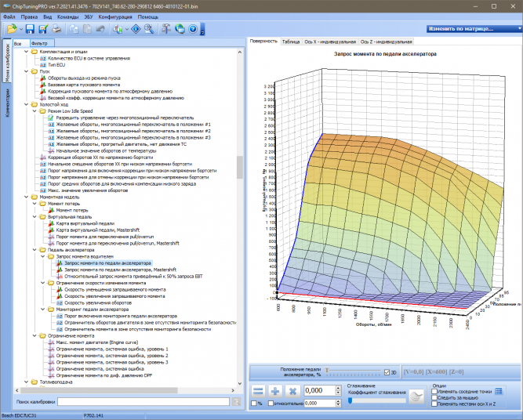Toggle the 3D checkbox

(387, 372)
